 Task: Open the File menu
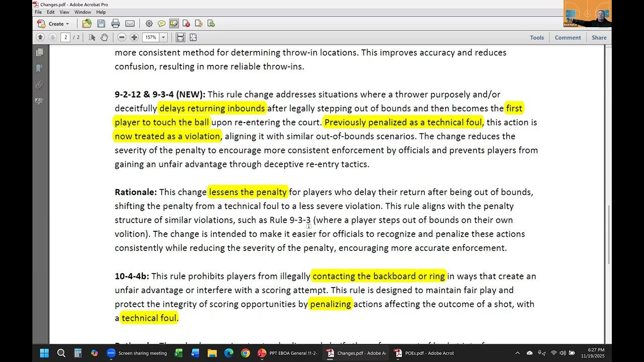tap(38, 12)
